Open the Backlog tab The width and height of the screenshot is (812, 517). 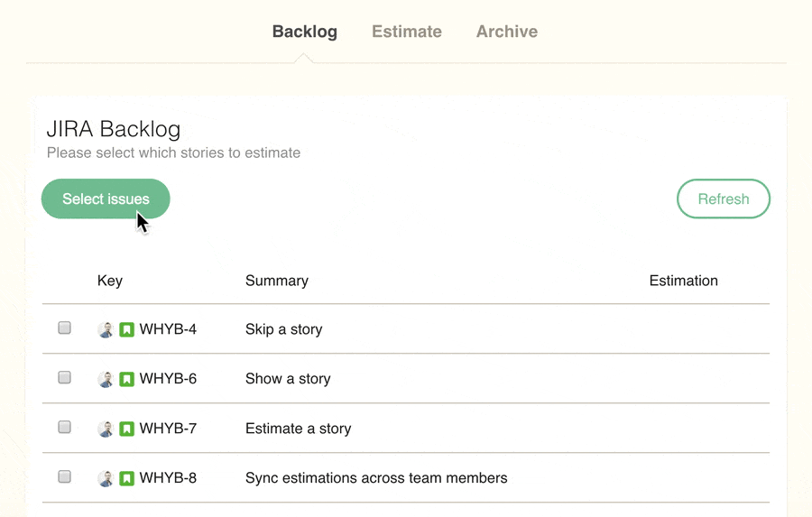[305, 32]
